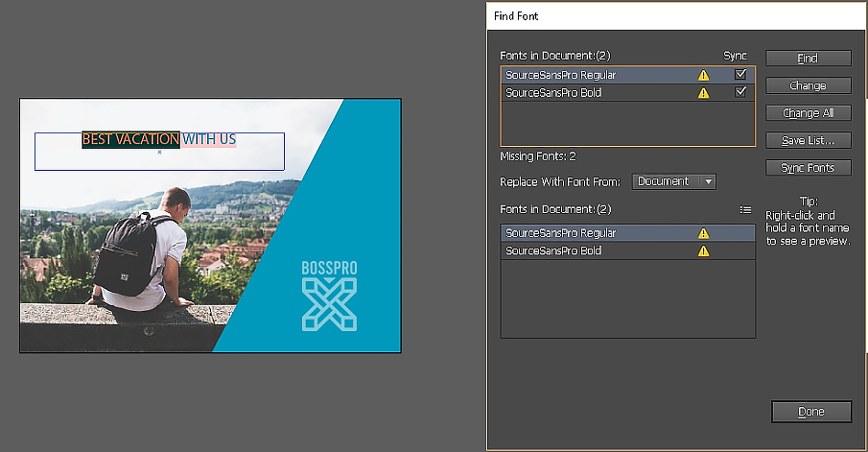Choose SourceSansPro Bold in replacement list
This screenshot has height=452, width=868.
(x=553, y=251)
